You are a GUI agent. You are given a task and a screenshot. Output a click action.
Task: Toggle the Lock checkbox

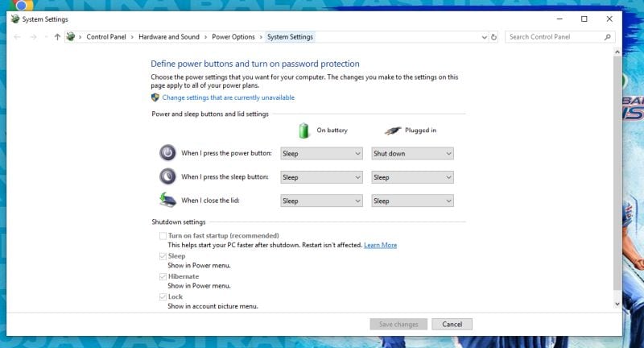pos(163,297)
